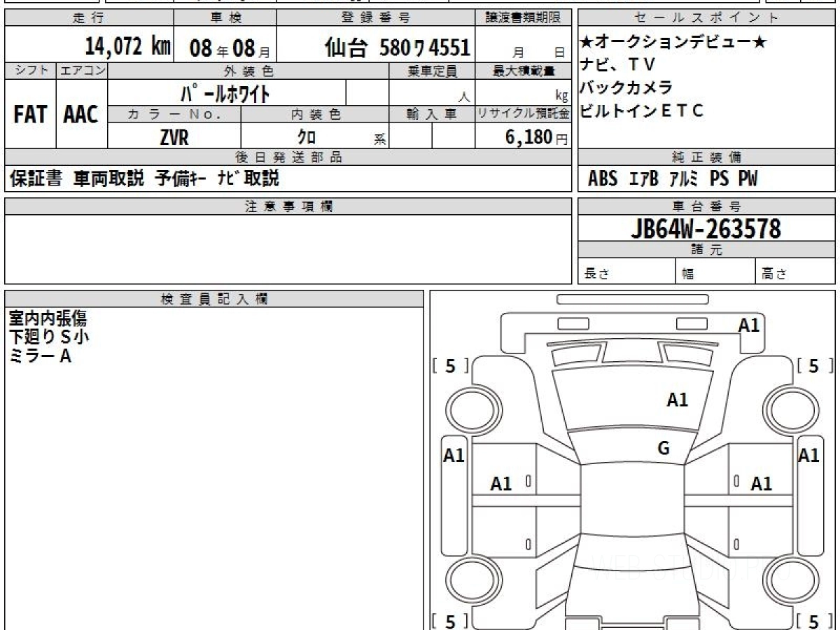
Task: Select the 幅 dimension label
Action: [x=689, y=274]
